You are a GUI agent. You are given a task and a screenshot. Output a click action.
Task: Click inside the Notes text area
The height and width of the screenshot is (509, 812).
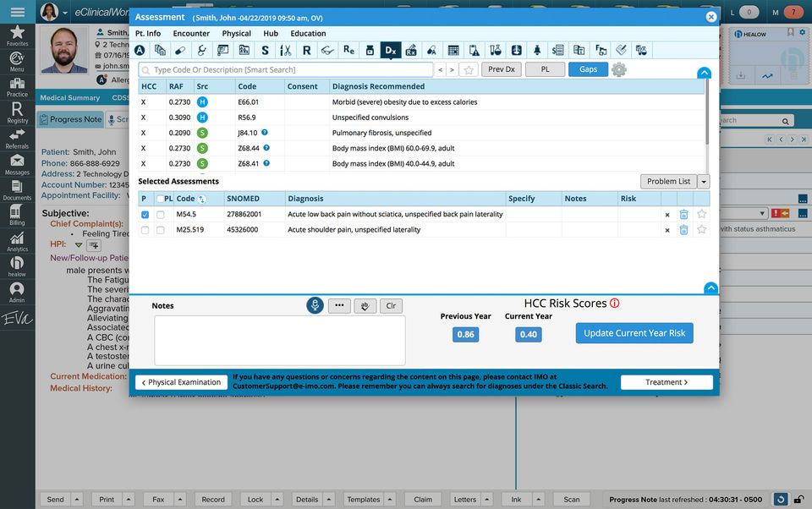click(x=280, y=341)
